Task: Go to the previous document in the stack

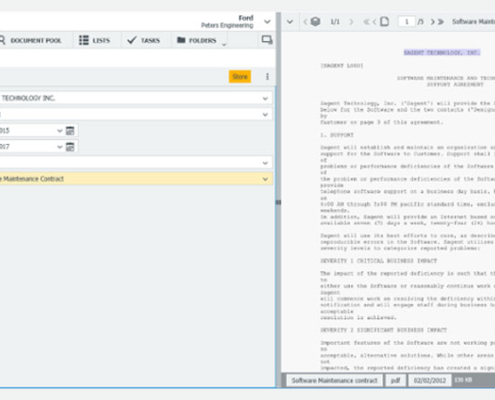Action: 305,22
